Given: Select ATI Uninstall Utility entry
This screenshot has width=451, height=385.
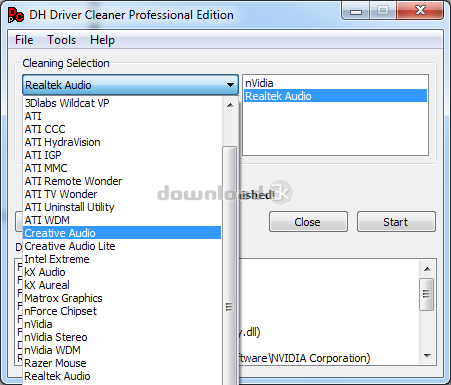Looking at the screenshot, I should click(122, 207).
